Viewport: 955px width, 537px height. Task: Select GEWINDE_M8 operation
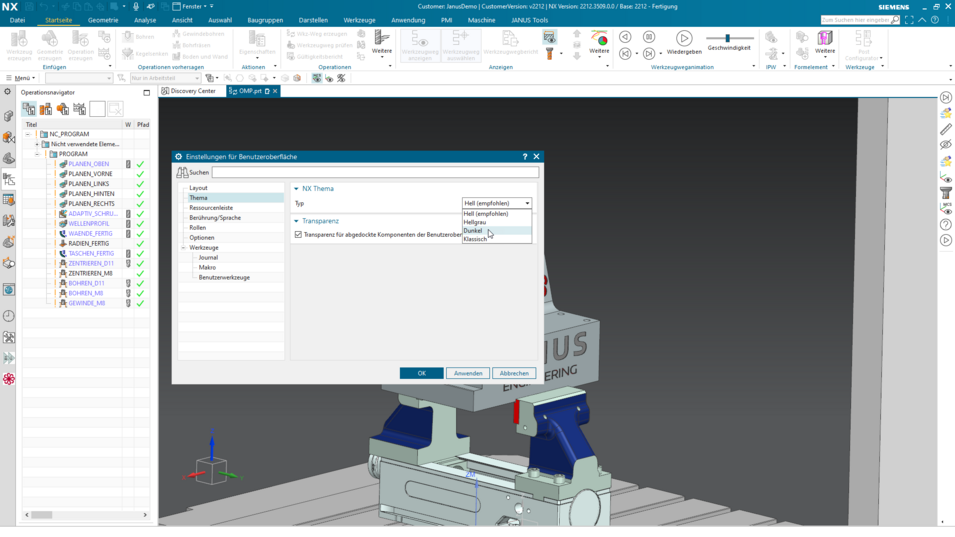pyautogui.click(x=86, y=303)
